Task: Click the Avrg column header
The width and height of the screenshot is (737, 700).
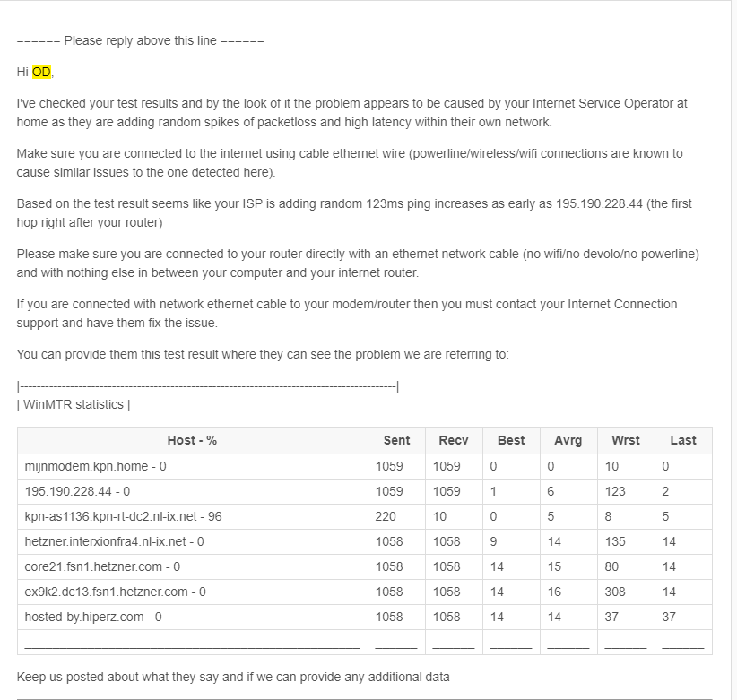Action: tap(568, 440)
